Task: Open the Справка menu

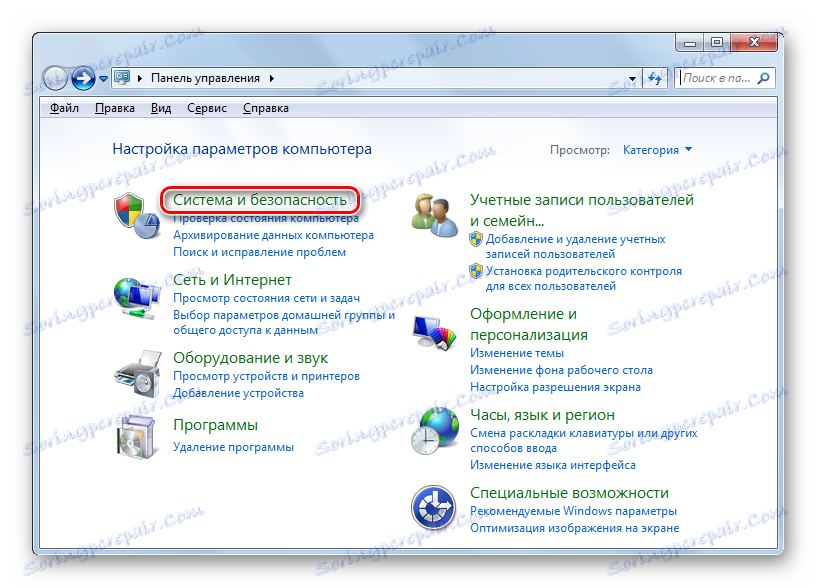Action: pyautogui.click(x=266, y=108)
